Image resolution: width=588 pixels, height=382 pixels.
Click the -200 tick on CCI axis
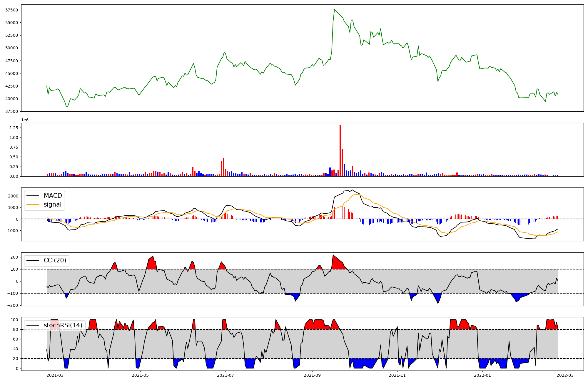point(12,305)
